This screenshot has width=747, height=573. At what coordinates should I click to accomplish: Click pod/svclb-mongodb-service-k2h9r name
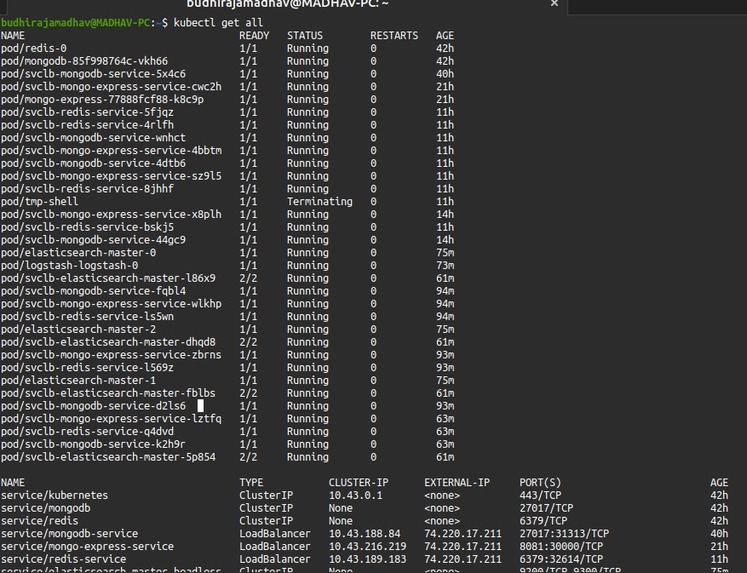[93, 444]
